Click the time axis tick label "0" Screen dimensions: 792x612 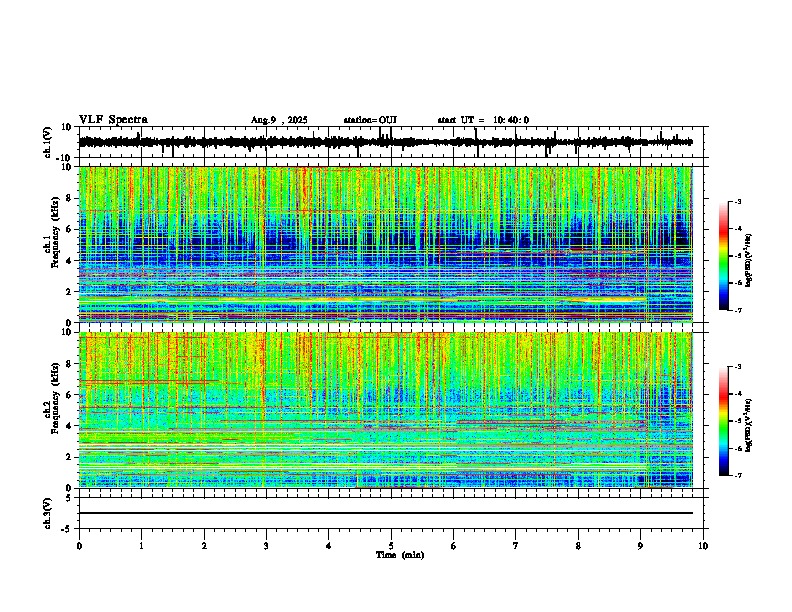tap(79, 546)
